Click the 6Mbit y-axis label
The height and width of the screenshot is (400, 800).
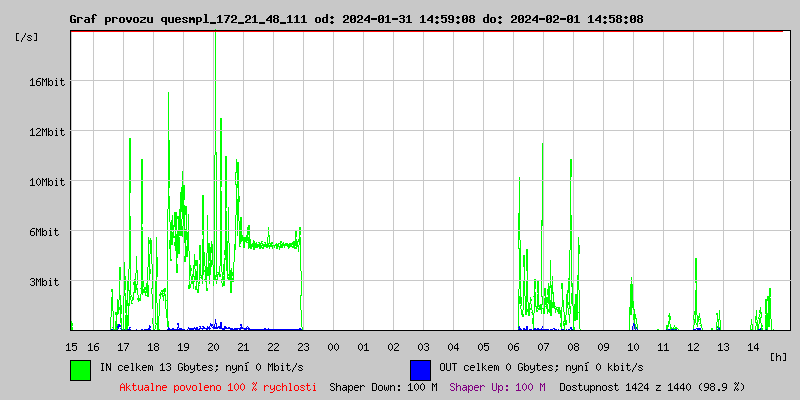(x=45, y=232)
